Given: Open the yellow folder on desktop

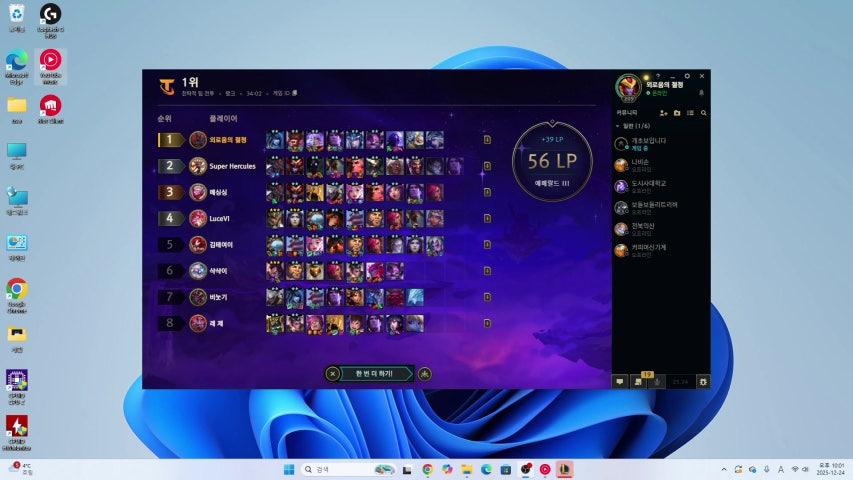Looking at the screenshot, I should click(17, 109).
